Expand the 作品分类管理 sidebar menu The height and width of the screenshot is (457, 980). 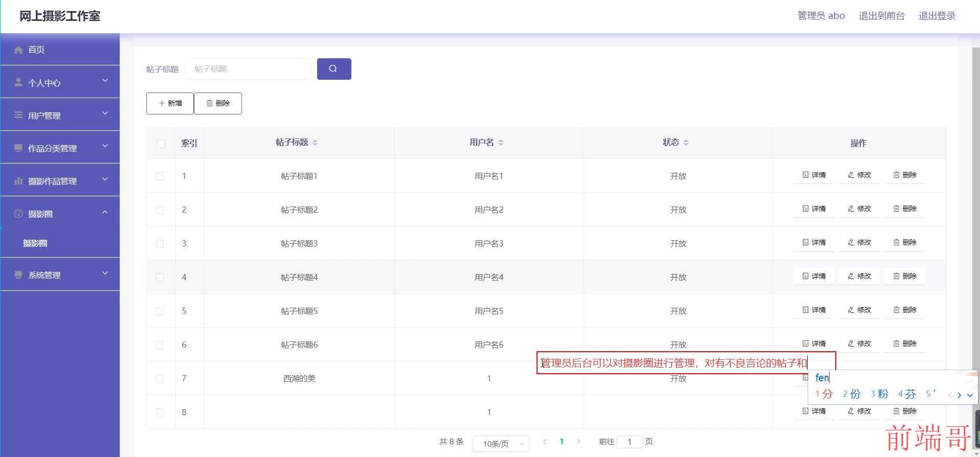[60, 147]
